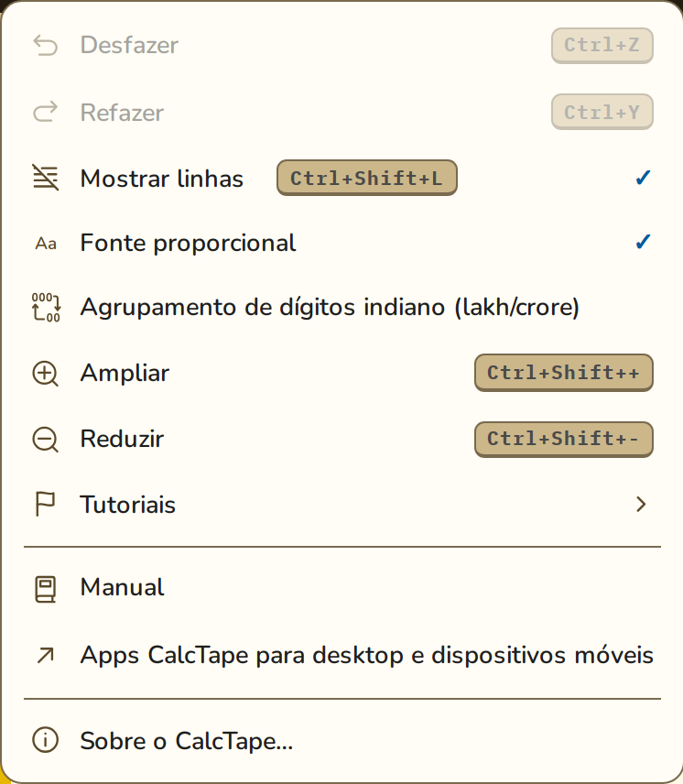Select the Reduzir menu item
The height and width of the screenshot is (784, 683).
(x=342, y=439)
